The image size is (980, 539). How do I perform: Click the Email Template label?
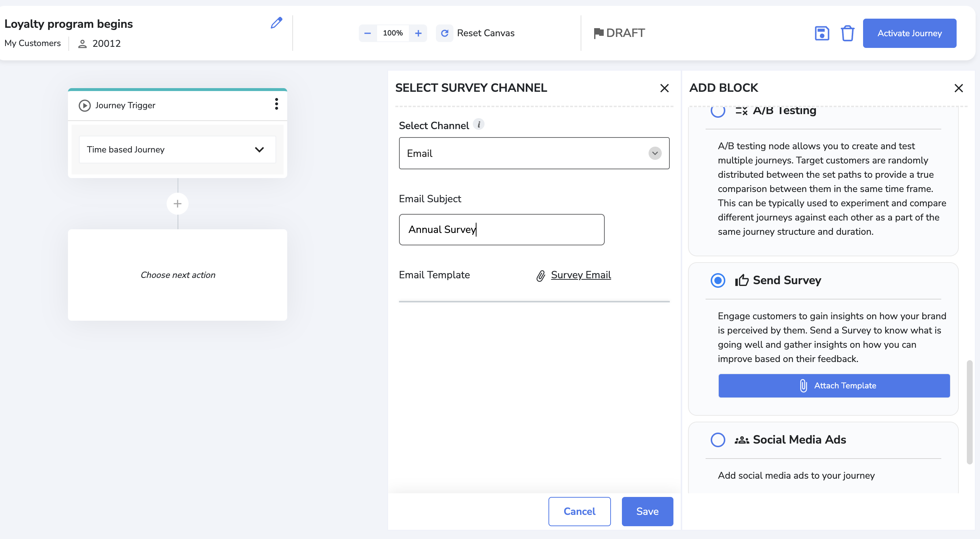click(434, 275)
